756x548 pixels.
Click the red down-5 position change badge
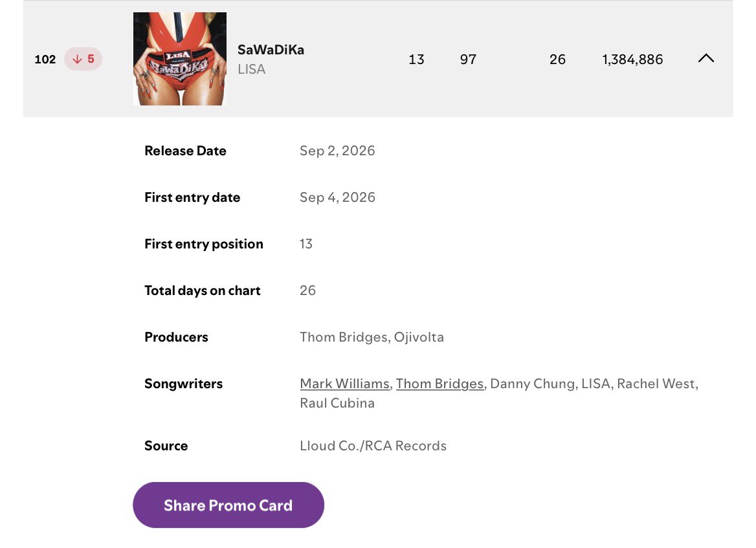[x=83, y=59]
